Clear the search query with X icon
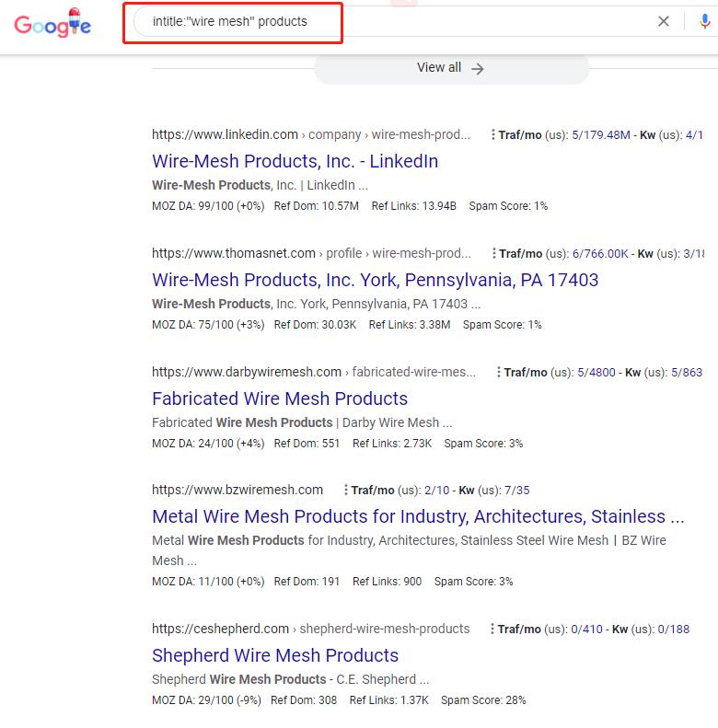This screenshot has width=718, height=728. 664,21
